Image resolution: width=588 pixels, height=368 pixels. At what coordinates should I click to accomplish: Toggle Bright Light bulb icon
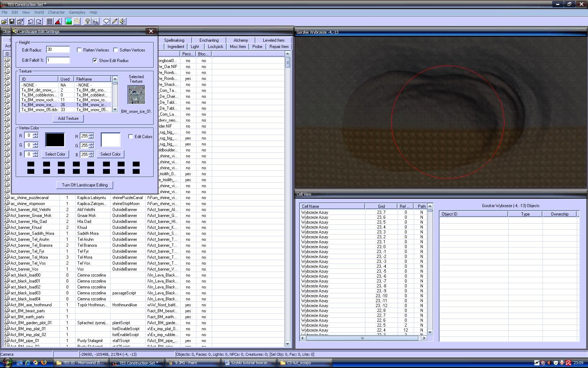click(x=87, y=21)
